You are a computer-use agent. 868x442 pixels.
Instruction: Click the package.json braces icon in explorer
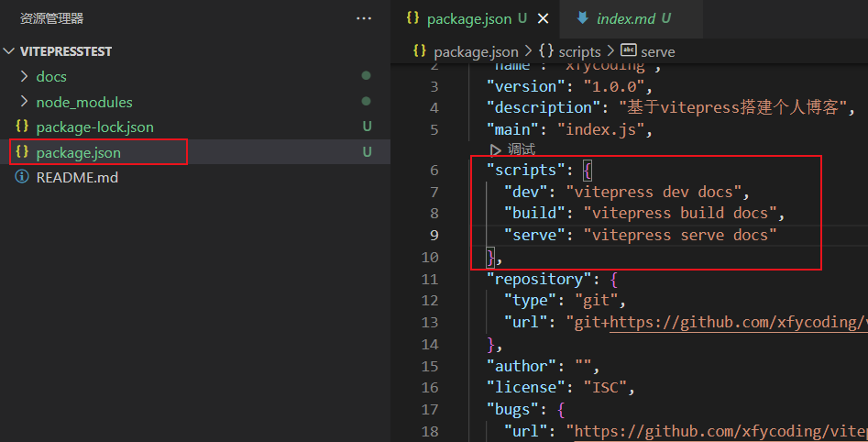click(x=22, y=151)
